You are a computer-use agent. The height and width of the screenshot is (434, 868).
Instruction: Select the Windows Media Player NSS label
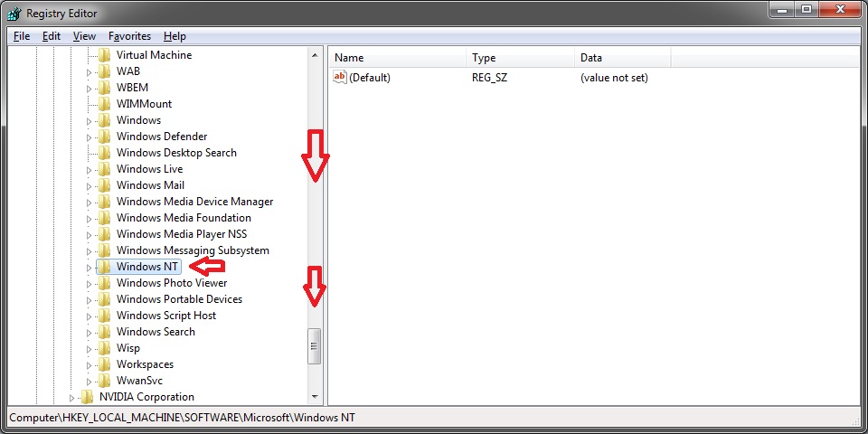pos(182,234)
